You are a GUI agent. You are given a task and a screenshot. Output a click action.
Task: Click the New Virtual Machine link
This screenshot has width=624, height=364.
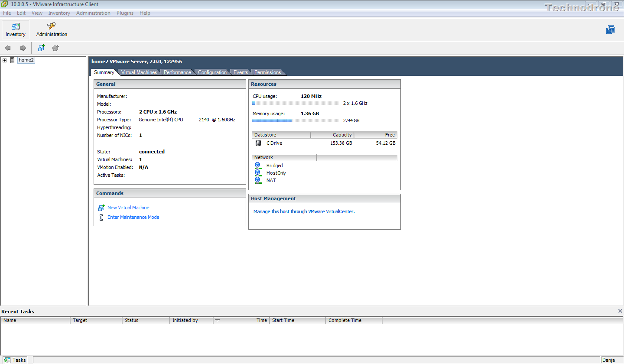128,208
